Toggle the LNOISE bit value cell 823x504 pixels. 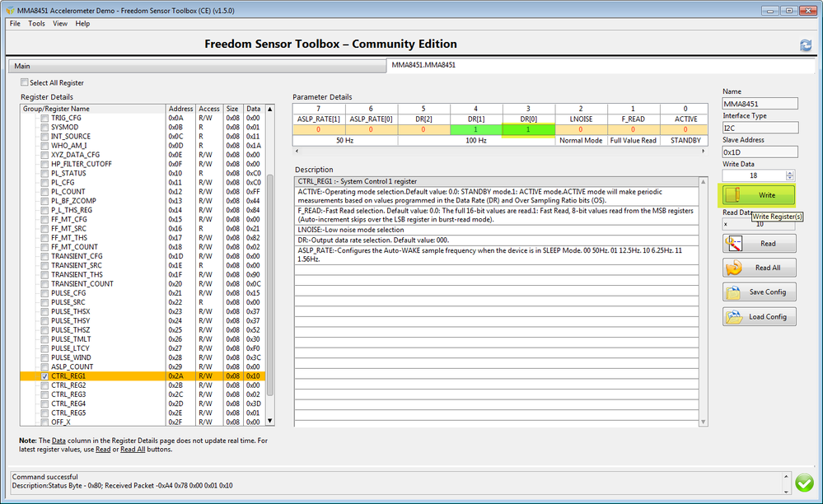point(581,129)
